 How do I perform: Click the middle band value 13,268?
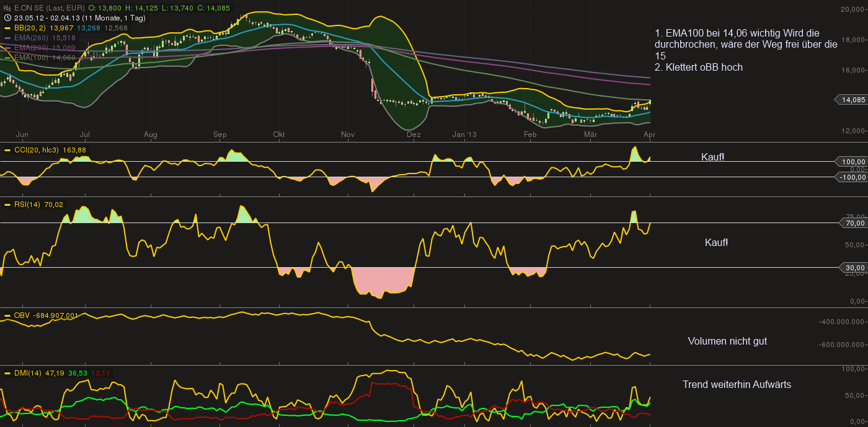click(89, 28)
